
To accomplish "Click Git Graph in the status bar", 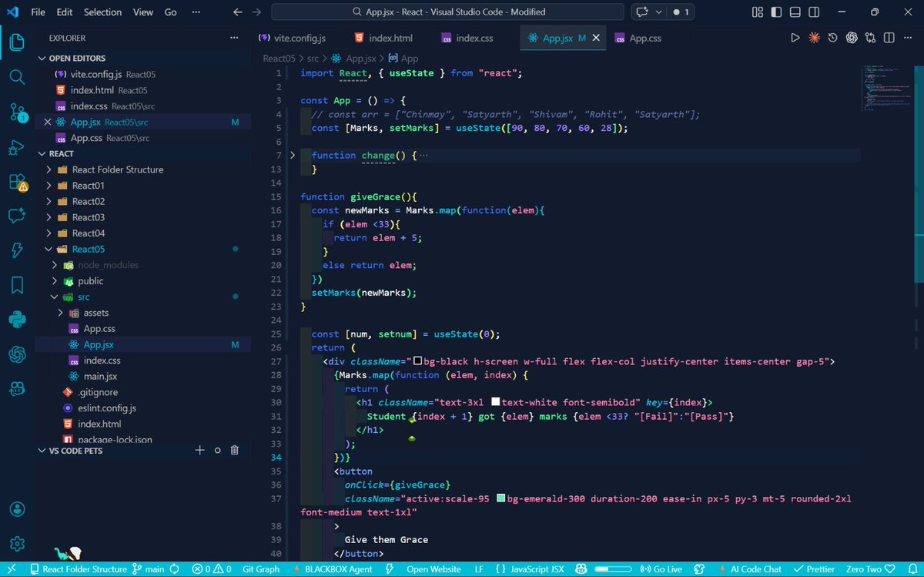I will (x=261, y=569).
